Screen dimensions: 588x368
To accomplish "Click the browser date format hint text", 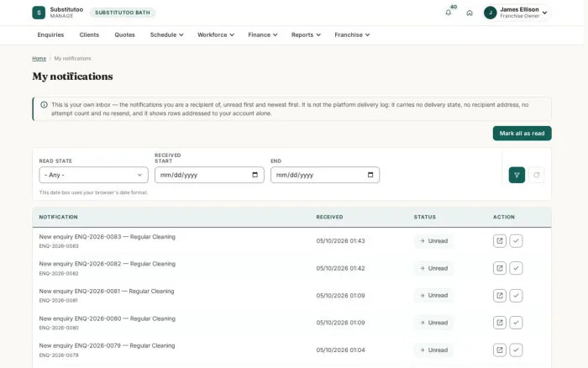I will pyautogui.click(x=93, y=192).
